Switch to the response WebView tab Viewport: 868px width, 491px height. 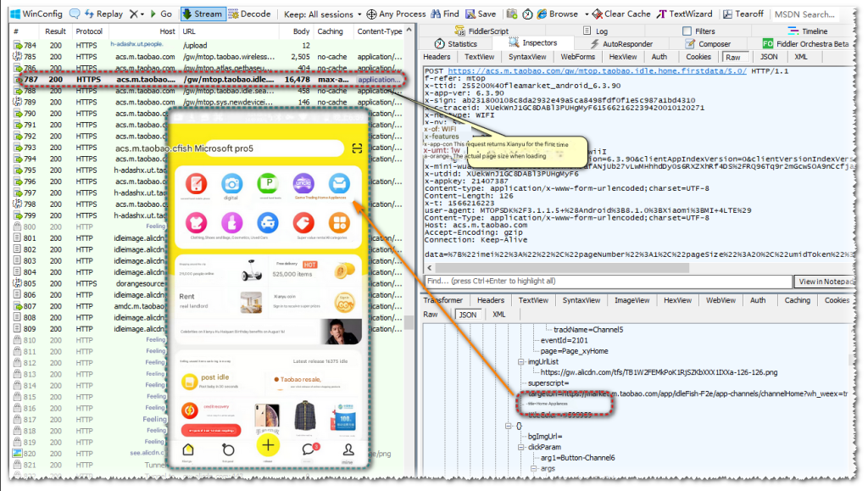pyautogui.click(x=721, y=300)
